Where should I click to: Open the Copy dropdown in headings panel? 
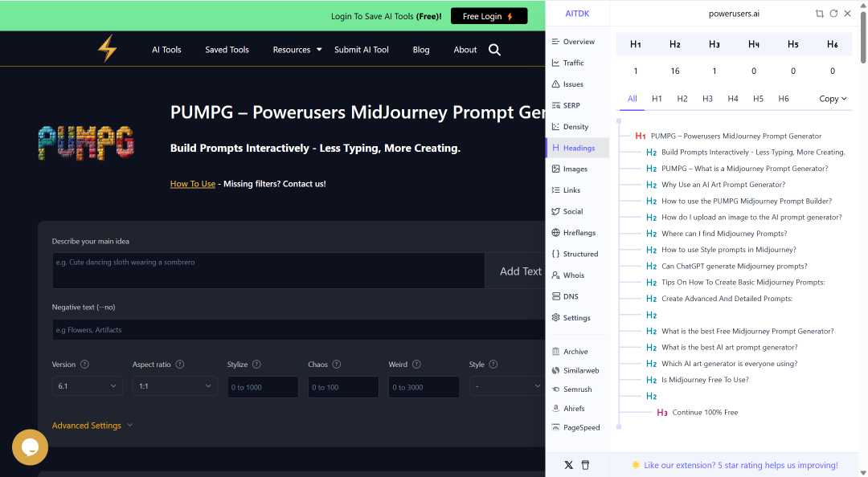coord(833,99)
